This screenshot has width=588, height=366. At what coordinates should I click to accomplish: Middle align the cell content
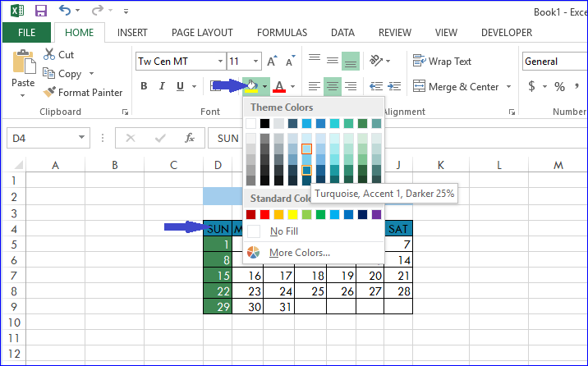pos(333,61)
